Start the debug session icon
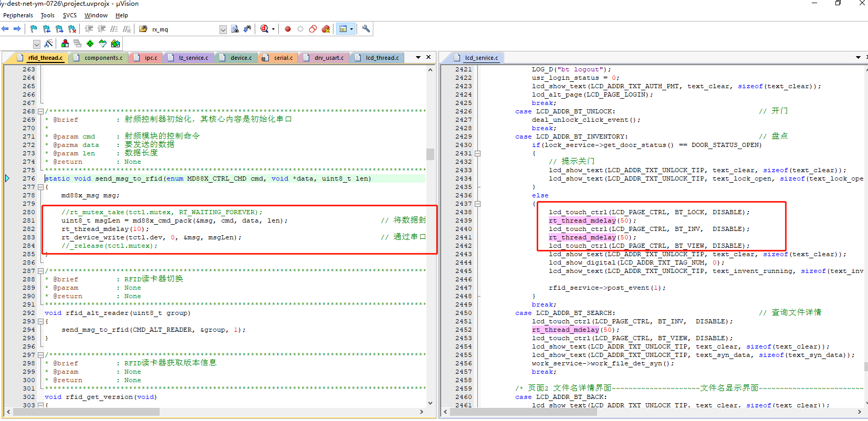The width and height of the screenshot is (868, 421). [264, 29]
